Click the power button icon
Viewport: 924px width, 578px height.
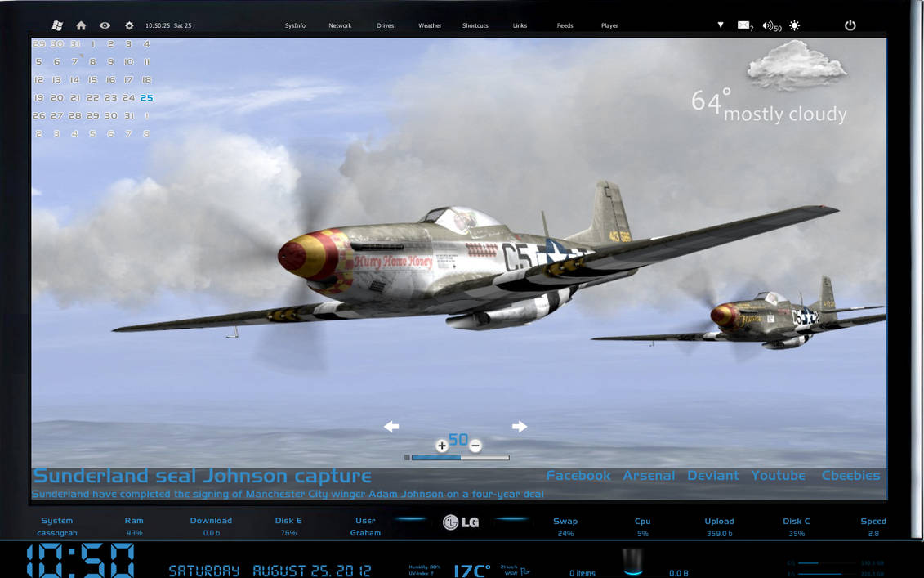click(850, 25)
